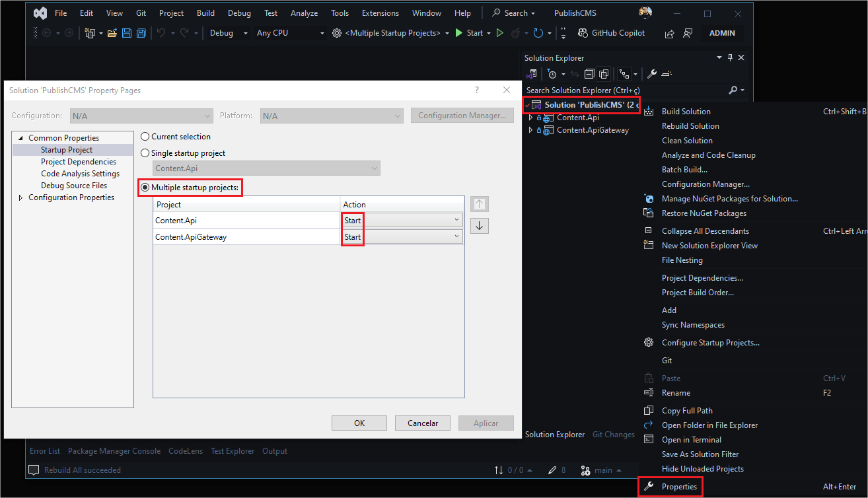This screenshot has width=868, height=498.
Task: Click the Pending Changes Filter clock icon
Action: tap(552, 74)
